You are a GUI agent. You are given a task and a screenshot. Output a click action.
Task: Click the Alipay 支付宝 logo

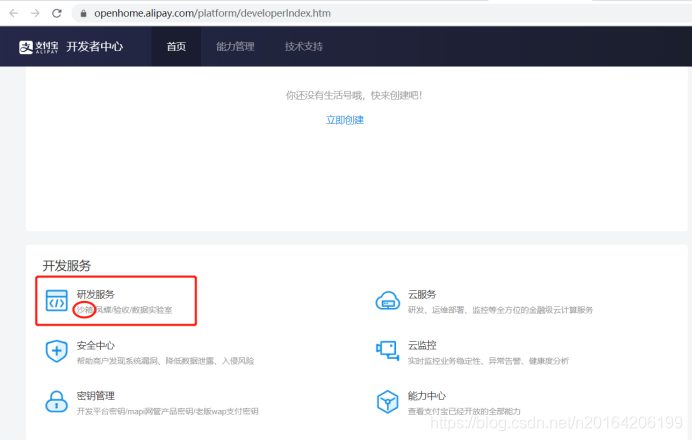click(38, 47)
